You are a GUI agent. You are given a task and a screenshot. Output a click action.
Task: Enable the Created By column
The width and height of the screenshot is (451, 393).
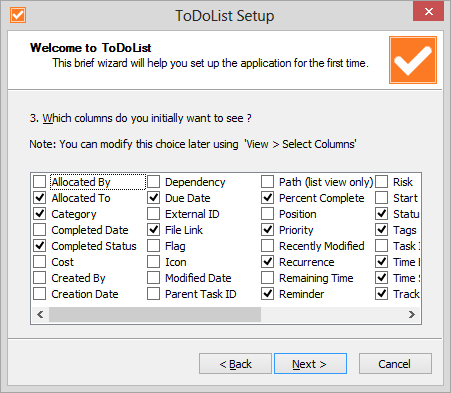pyautogui.click(x=40, y=278)
